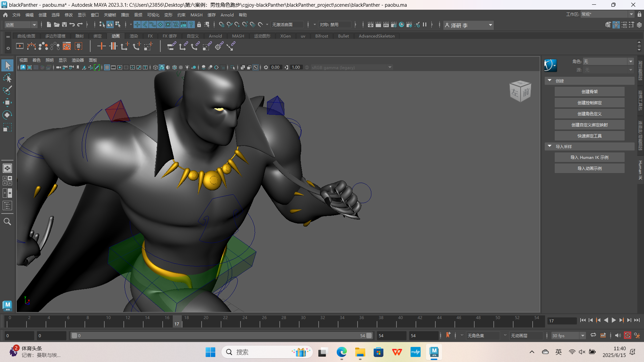This screenshot has height=362, width=644.
Task: Activate the Paint Selection tool
Action: [7, 90]
